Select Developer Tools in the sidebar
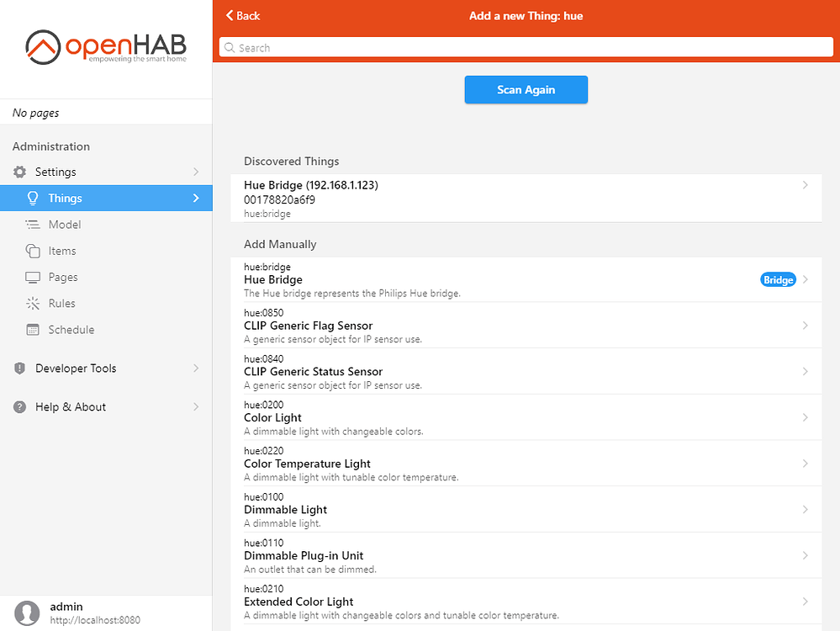Screen dimensions: 840x631 pos(76,368)
